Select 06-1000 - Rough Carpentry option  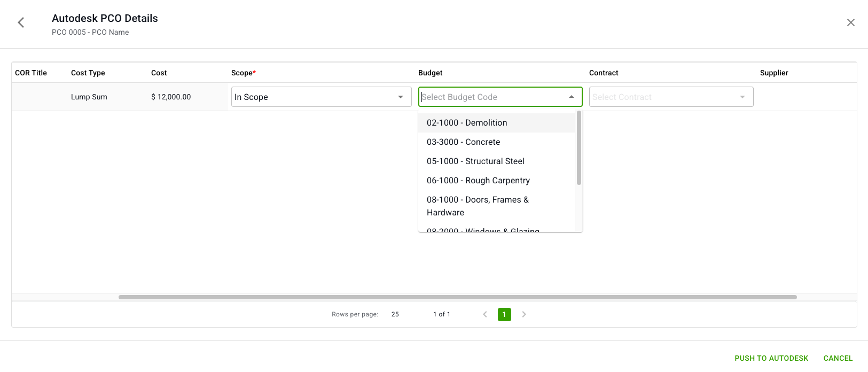(478, 181)
